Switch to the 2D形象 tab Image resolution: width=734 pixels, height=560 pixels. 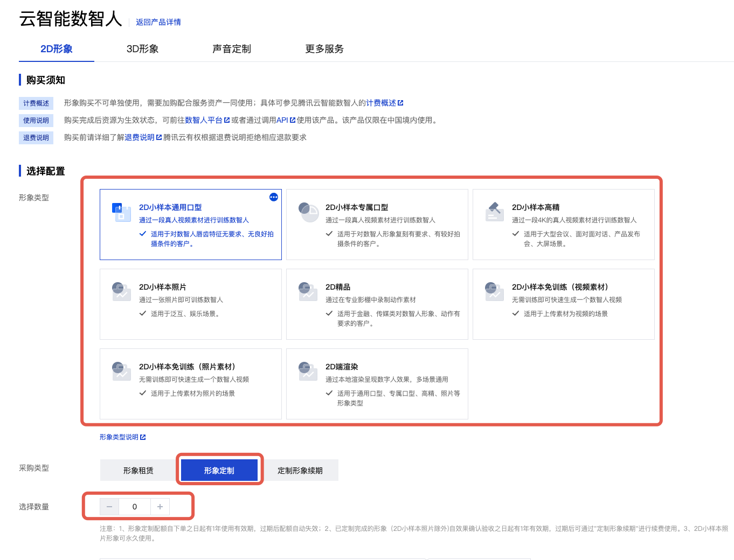coord(57,49)
